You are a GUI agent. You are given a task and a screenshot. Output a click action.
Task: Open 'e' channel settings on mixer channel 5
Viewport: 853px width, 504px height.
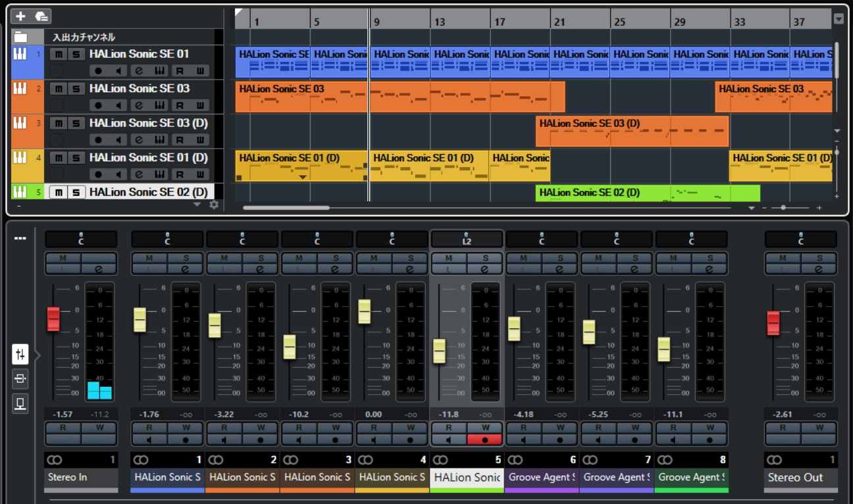pyautogui.click(x=485, y=269)
